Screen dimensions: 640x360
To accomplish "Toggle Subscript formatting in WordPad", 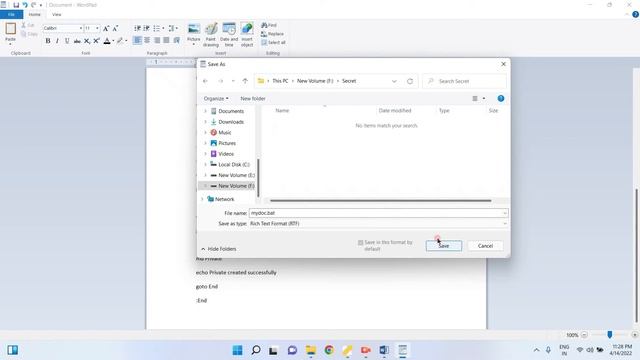I will [x=87, y=41].
